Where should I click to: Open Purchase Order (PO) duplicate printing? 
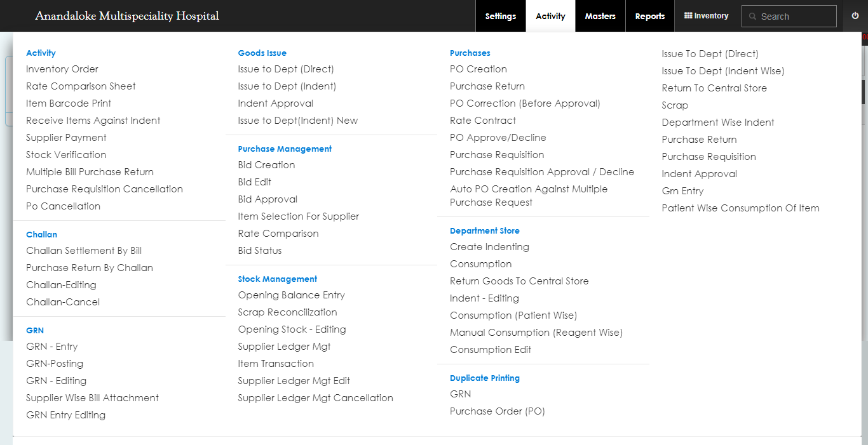pos(497,411)
